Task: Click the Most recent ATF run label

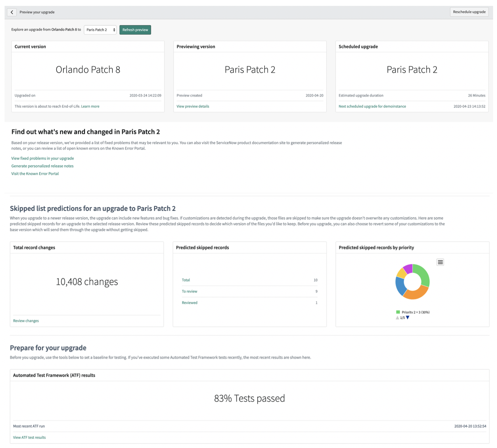Action: click(x=29, y=426)
